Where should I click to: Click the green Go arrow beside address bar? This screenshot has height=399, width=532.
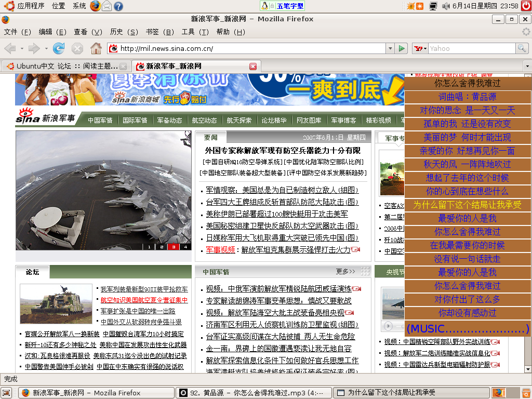[x=402, y=48]
